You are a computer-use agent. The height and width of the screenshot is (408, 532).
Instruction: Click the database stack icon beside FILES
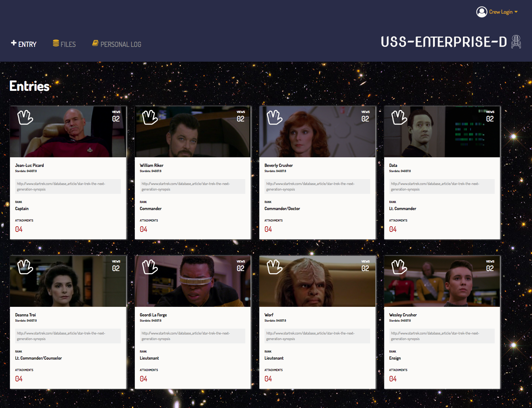[56, 43]
